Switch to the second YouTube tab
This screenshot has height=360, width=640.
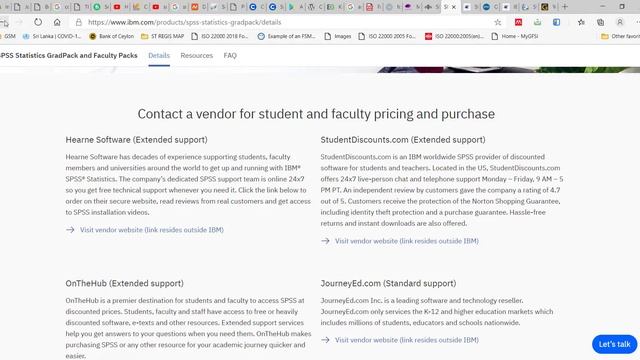click(x=156, y=7)
